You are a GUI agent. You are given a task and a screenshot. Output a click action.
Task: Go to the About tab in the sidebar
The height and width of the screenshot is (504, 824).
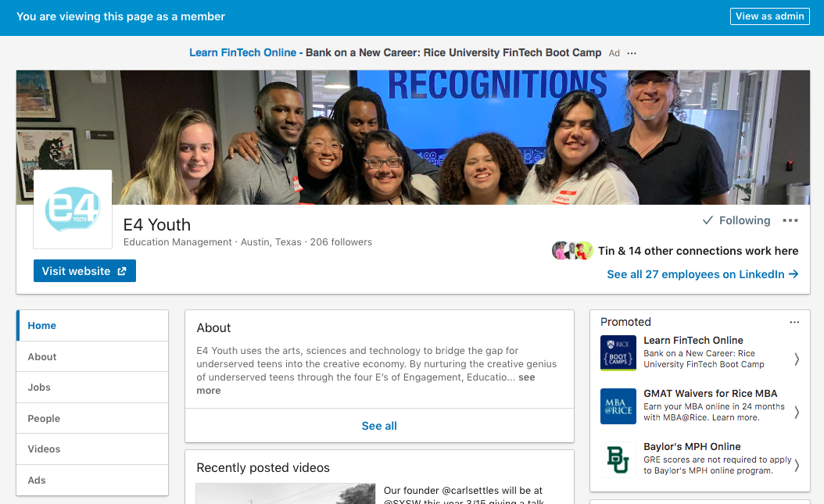click(x=92, y=357)
